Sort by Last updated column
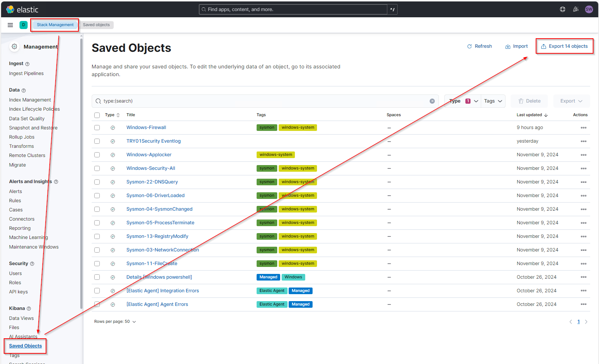This screenshot has width=599, height=364. (532, 115)
